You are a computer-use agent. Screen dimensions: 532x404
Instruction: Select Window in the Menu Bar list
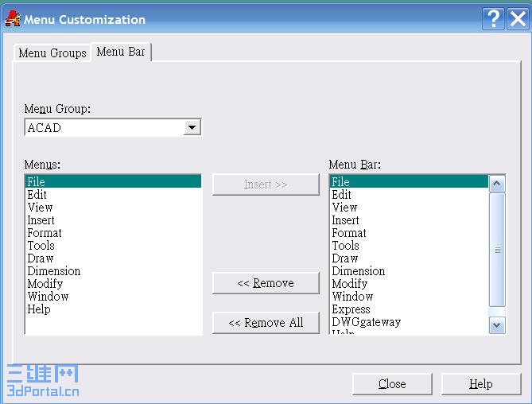pos(410,297)
